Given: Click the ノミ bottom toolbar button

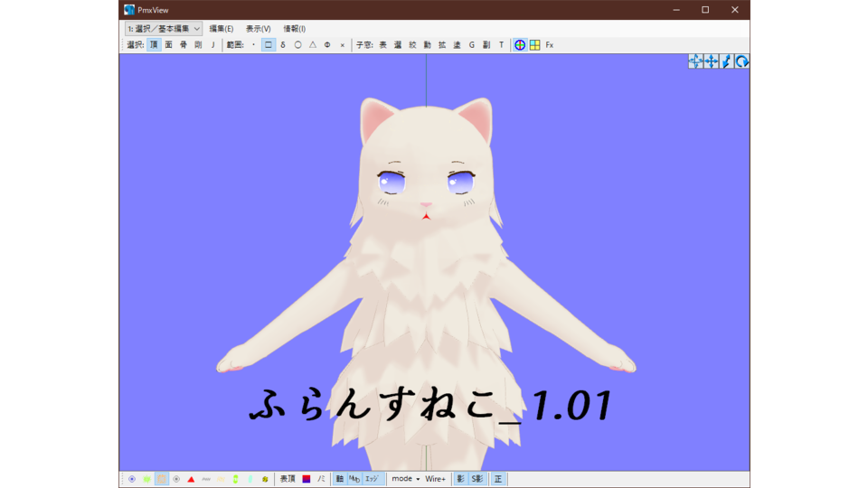Looking at the screenshot, I should [x=321, y=479].
